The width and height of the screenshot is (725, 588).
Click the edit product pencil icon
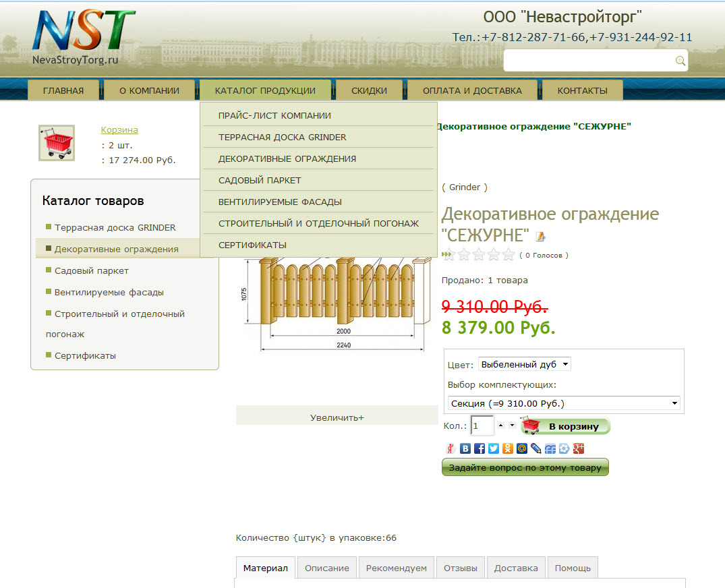tap(540, 236)
